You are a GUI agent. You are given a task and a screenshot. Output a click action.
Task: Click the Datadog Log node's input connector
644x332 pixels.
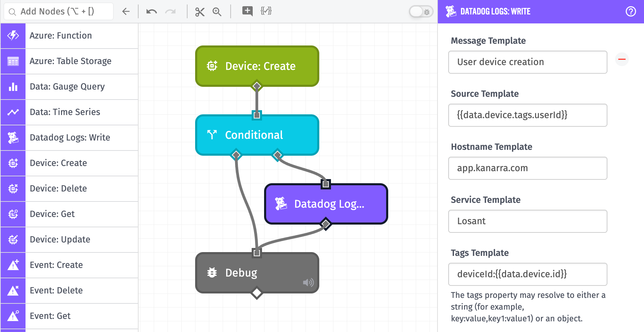click(x=325, y=184)
